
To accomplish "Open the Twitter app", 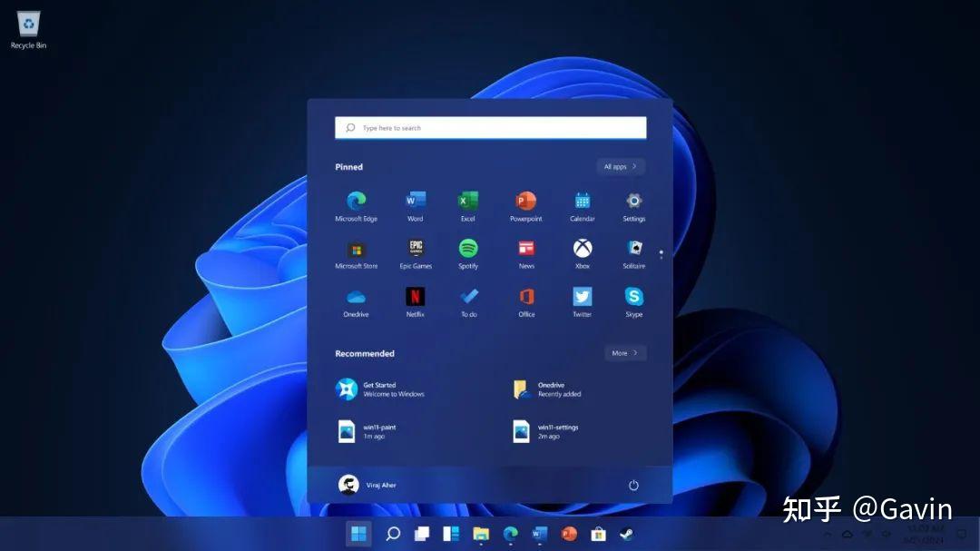I will 581,296.
